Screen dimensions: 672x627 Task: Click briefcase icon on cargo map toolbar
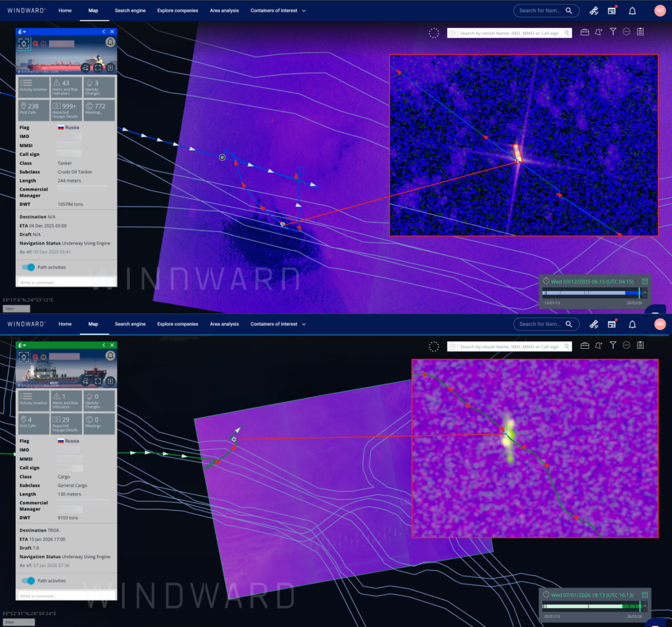click(585, 346)
